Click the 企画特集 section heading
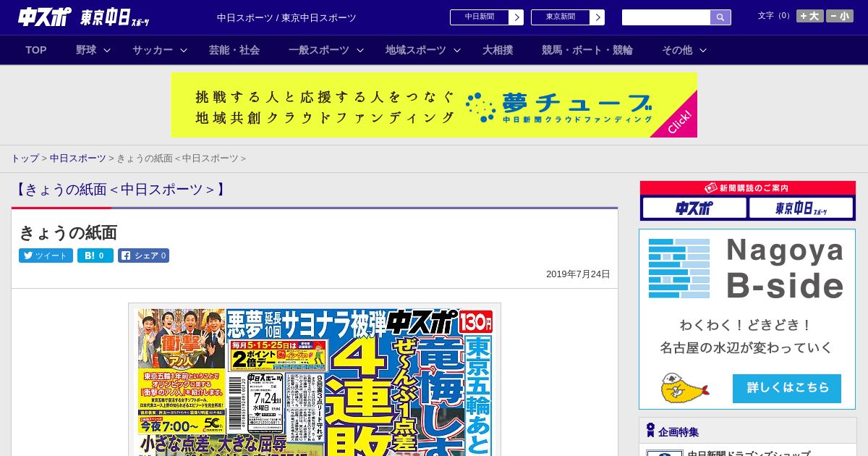868x456 pixels. tap(678, 432)
